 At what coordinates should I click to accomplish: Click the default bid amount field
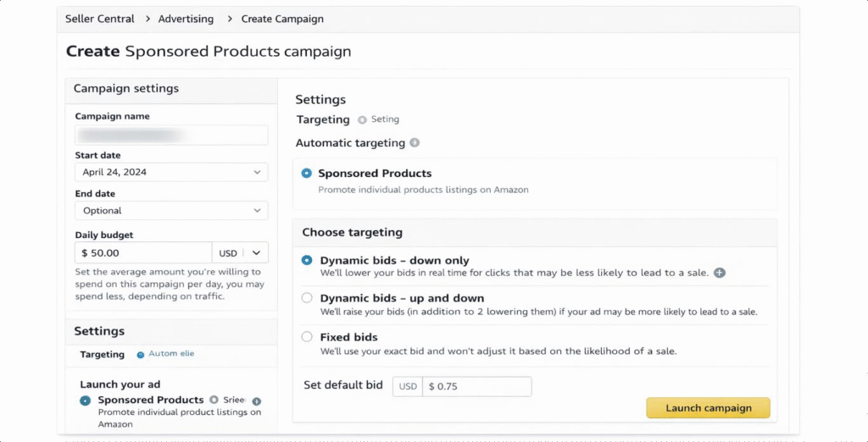476,386
